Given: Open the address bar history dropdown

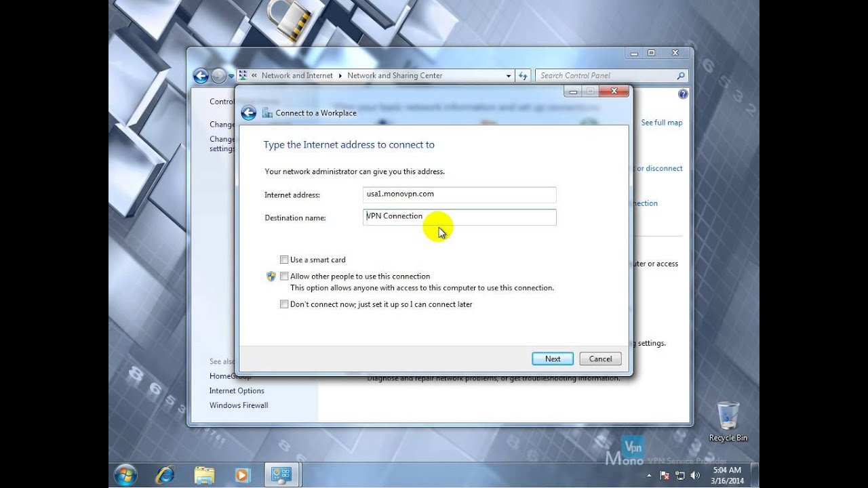Looking at the screenshot, I should pyautogui.click(x=509, y=76).
